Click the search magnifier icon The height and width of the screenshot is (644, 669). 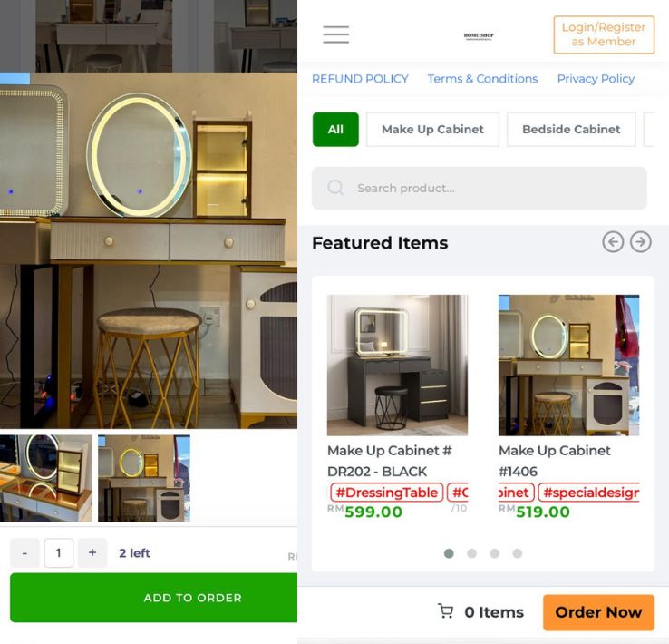tap(335, 188)
